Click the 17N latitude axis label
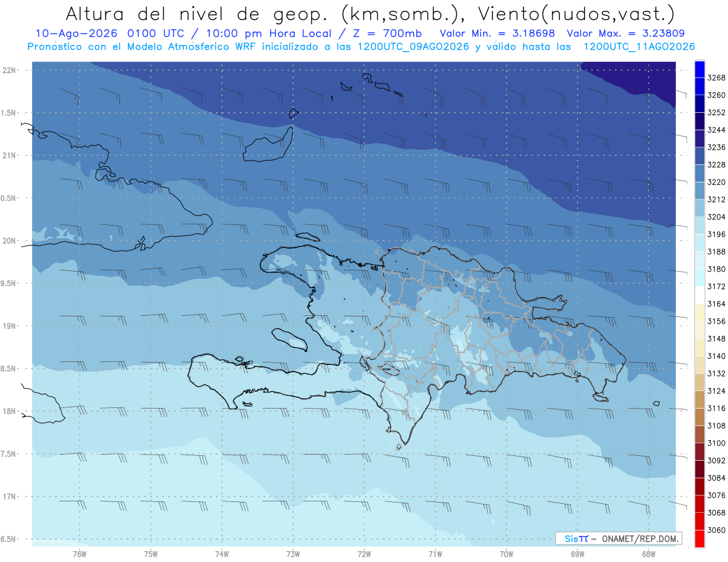Screen dimensions: 728x562 tap(8, 497)
